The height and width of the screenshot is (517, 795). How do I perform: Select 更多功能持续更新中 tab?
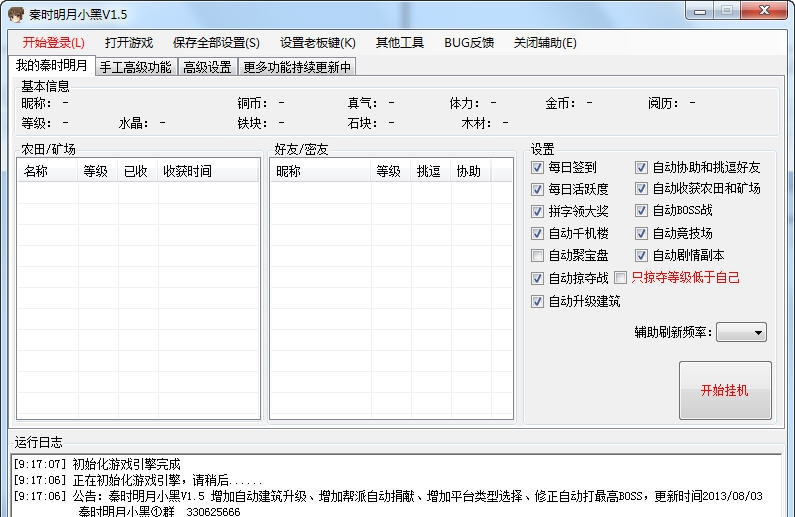(x=297, y=67)
